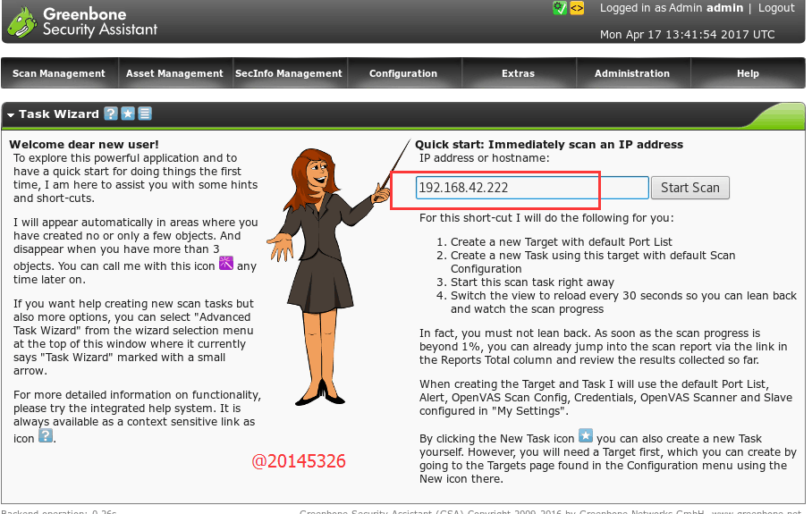
Task: Expand the Task Wizard selection arrow
Action: (11, 115)
